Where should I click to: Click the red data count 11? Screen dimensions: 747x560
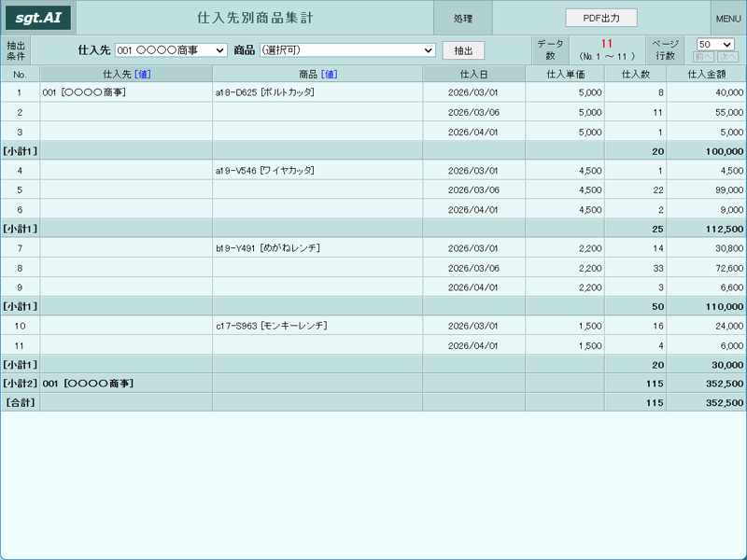click(x=606, y=44)
